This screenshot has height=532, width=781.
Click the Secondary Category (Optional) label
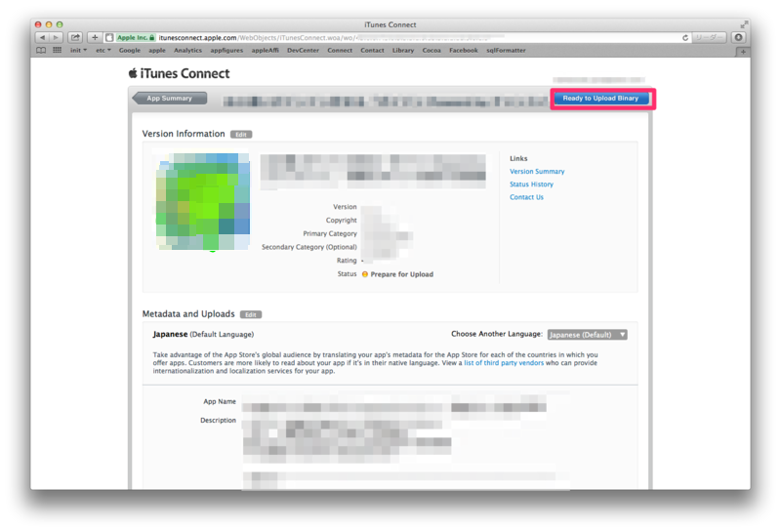click(x=309, y=247)
